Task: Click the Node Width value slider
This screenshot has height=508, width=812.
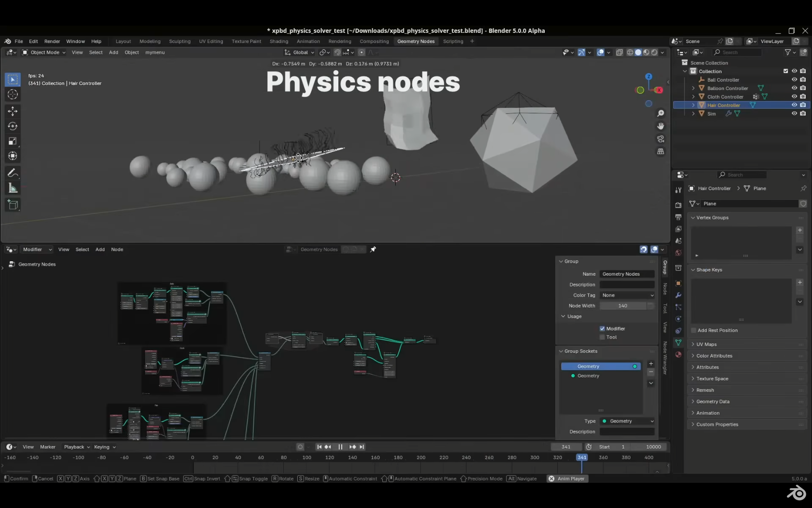Action: pos(623,306)
